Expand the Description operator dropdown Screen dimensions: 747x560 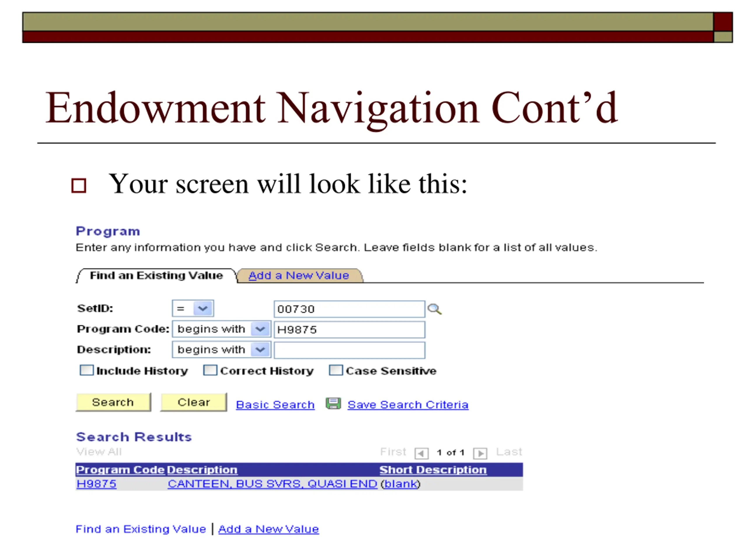221,350
